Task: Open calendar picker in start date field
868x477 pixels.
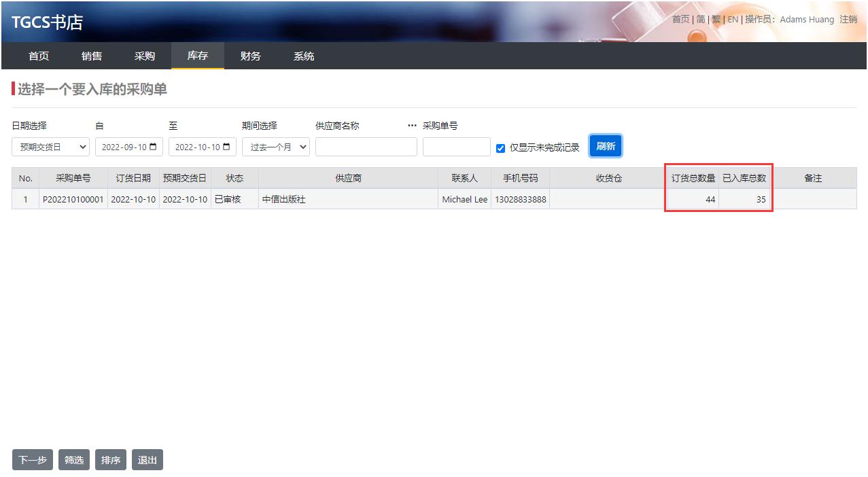Action: click(153, 147)
